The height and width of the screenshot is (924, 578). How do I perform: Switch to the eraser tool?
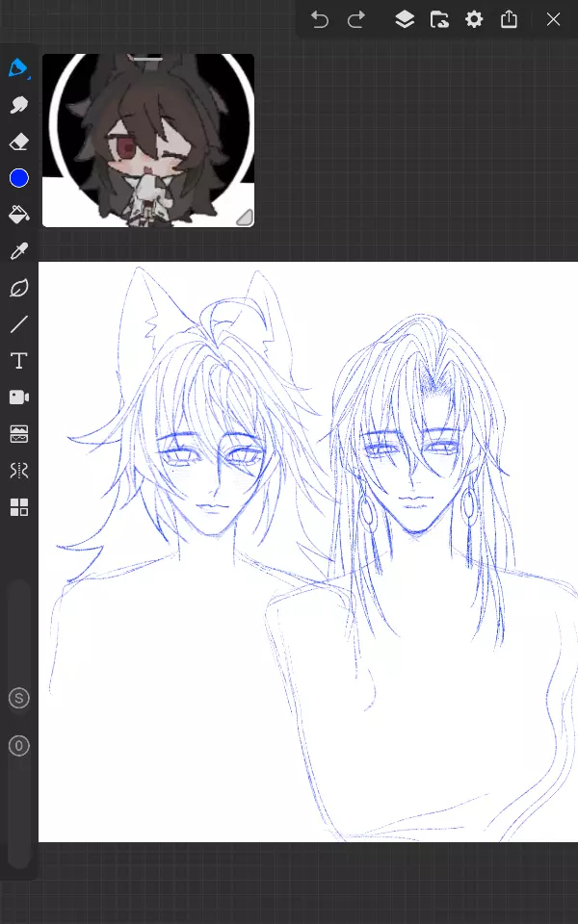[18, 141]
